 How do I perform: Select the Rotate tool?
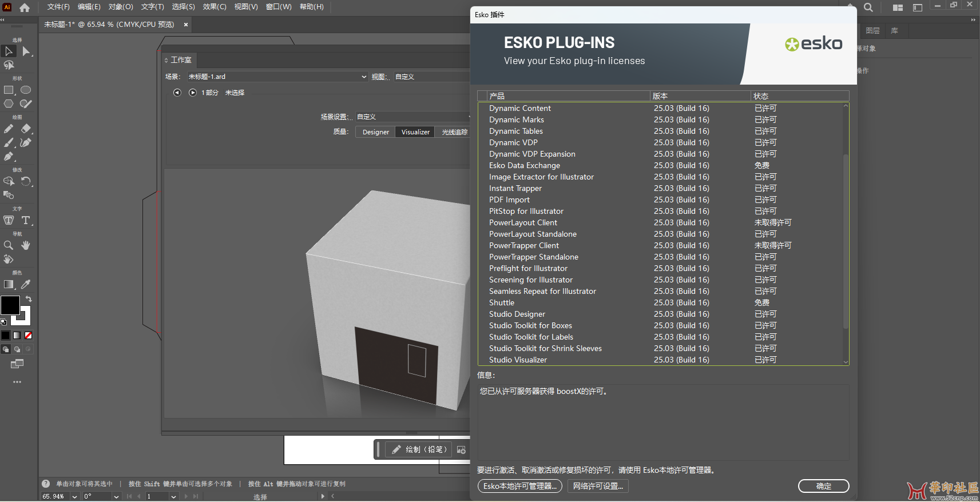(26, 181)
